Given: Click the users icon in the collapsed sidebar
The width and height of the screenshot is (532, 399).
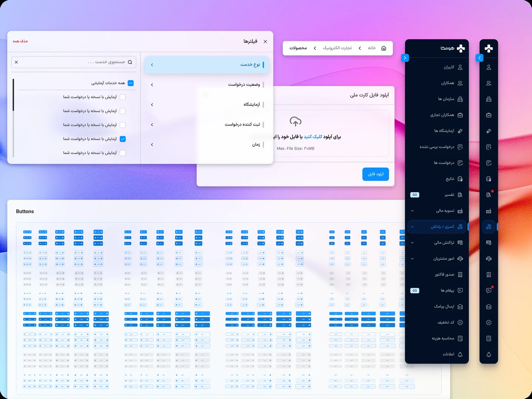Looking at the screenshot, I should pos(488,67).
